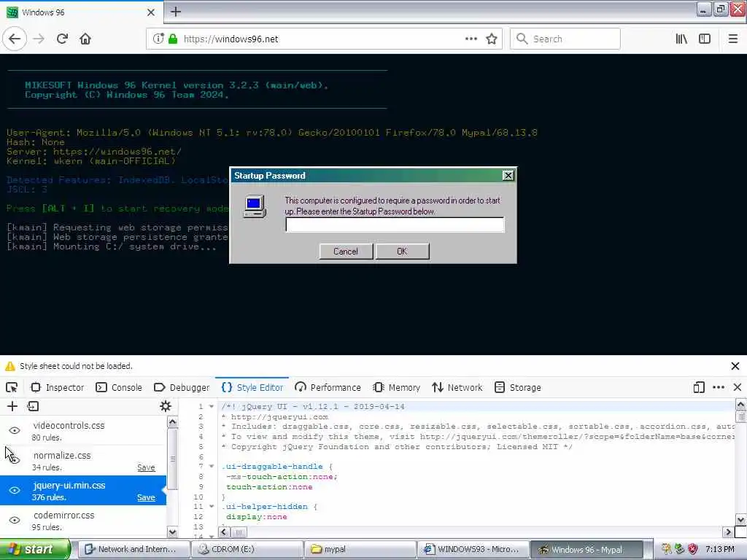Open the Debugger tab

[x=182, y=388]
